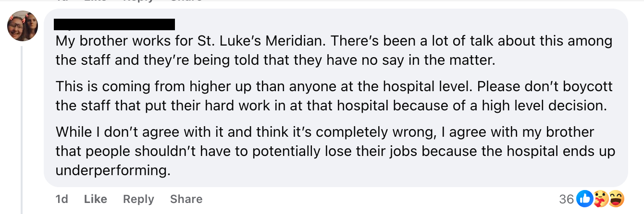Click the phrase "high level decision"

(533, 106)
